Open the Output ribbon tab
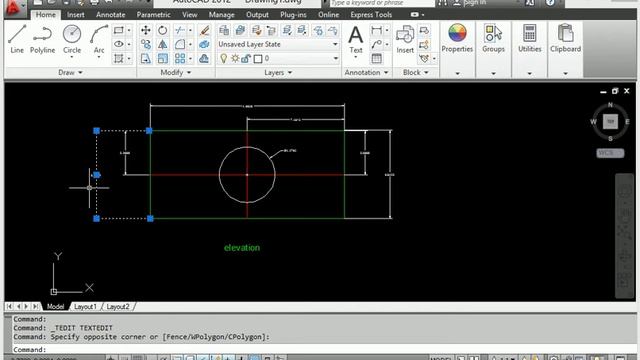The width and height of the screenshot is (640, 360). tap(257, 15)
